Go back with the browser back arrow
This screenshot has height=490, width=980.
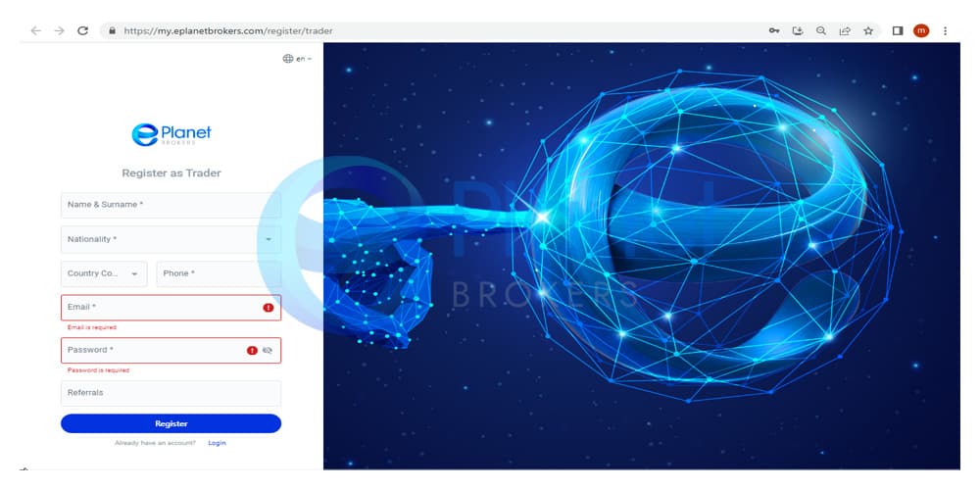[35, 30]
